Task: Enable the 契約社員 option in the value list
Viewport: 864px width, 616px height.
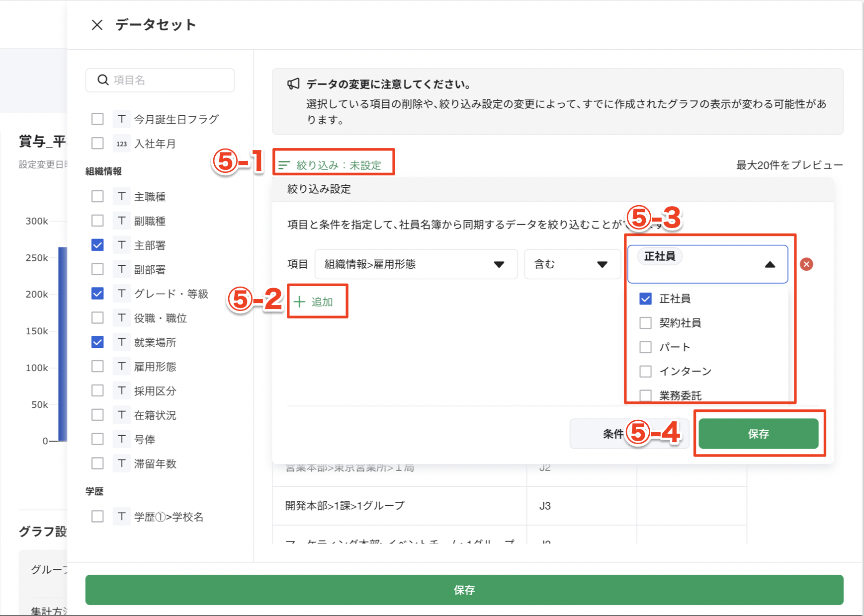Action: (x=645, y=322)
